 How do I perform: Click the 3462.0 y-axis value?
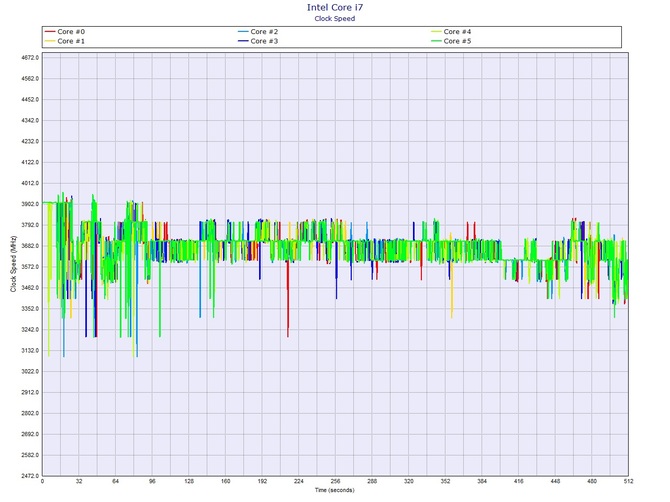[30, 288]
